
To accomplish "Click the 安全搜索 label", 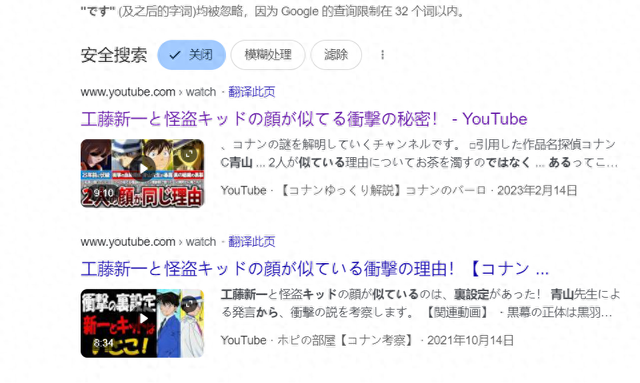I will 114,55.
